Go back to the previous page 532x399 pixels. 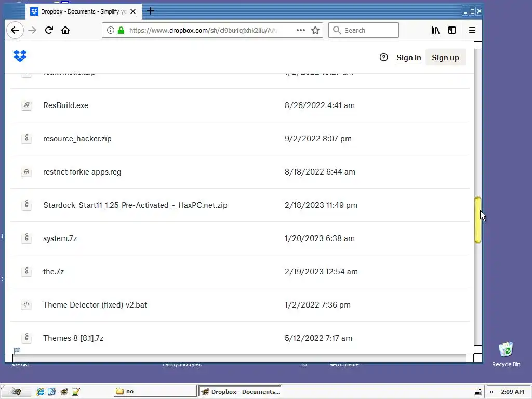tap(15, 30)
